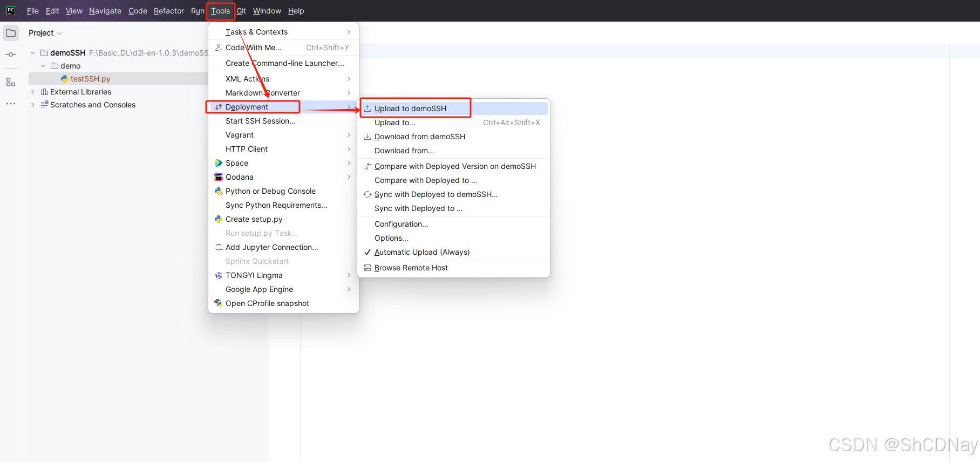Click the testSSH.py Python file icon
980x462 pixels.
tap(65, 79)
